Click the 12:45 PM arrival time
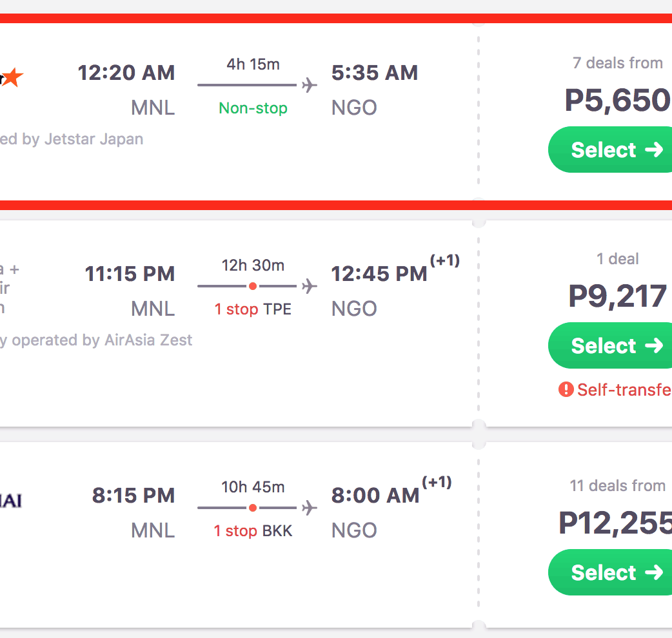672x638 pixels. (379, 274)
